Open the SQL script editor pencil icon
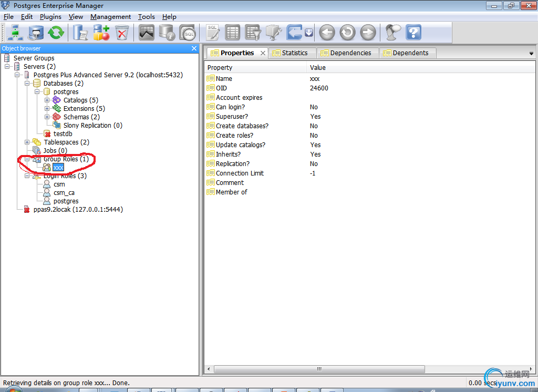Screen dimensions: 538x392 click(212, 33)
